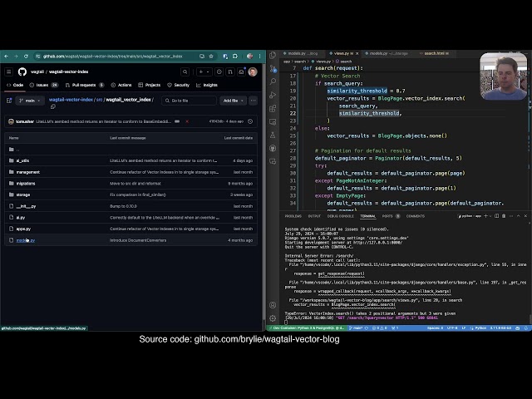532x399 pixels.
Task: Click the red failed status X on commit
Action: [187, 121]
